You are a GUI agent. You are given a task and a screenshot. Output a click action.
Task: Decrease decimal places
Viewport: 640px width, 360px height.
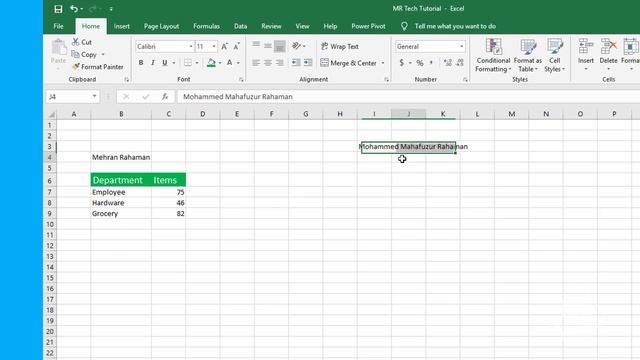(x=460, y=63)
